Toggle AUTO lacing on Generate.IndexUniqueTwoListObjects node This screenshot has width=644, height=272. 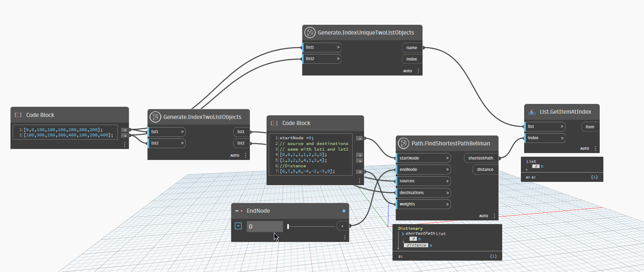coord(407,71)
